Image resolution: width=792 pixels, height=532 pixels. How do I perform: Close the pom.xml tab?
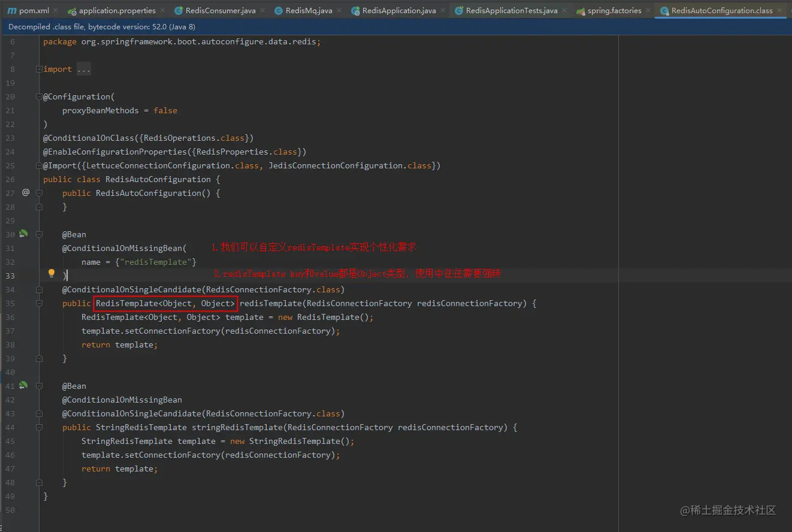[x=56, y=11]
